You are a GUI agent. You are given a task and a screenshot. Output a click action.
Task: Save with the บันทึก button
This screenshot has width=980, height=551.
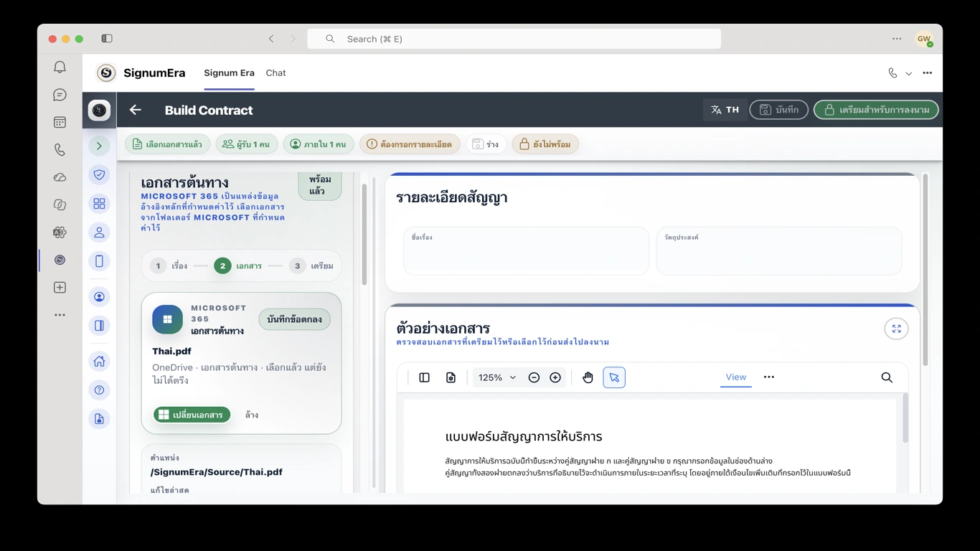tap(779, 110)
